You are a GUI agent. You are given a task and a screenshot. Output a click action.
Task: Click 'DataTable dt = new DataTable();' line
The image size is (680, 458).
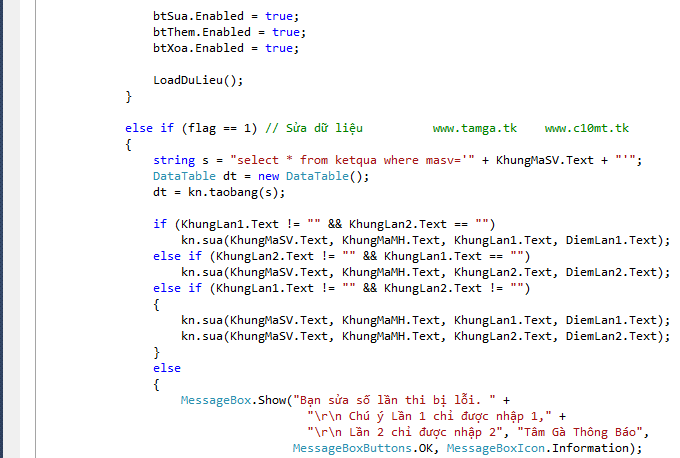(261, 176)
